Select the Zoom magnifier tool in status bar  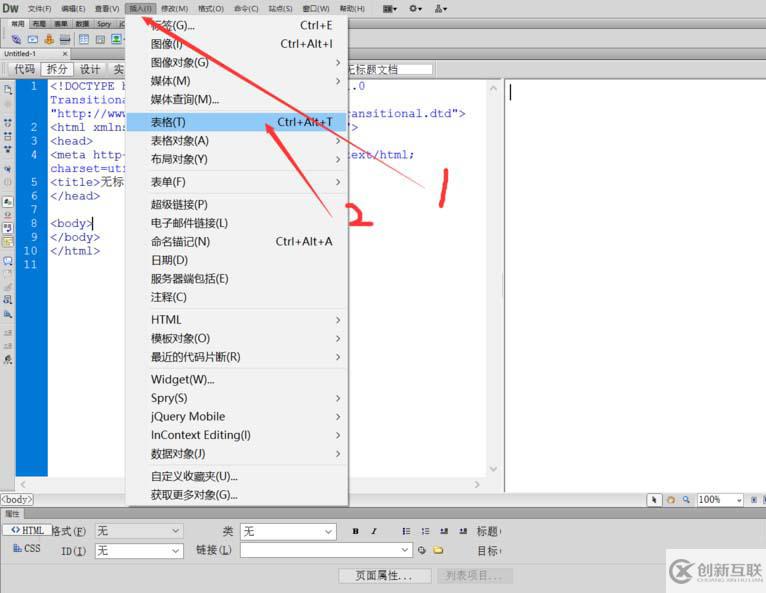pyautogui.click(x=686, y=500)
